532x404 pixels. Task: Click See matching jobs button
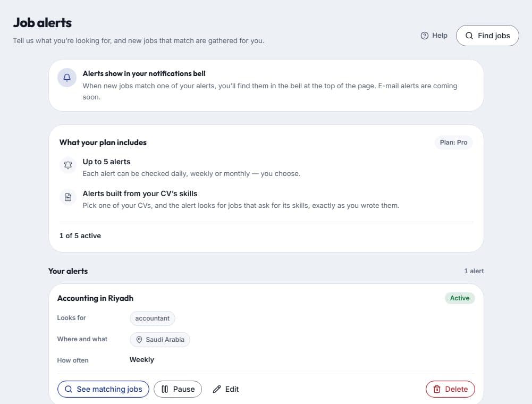(x=103, y=389)
